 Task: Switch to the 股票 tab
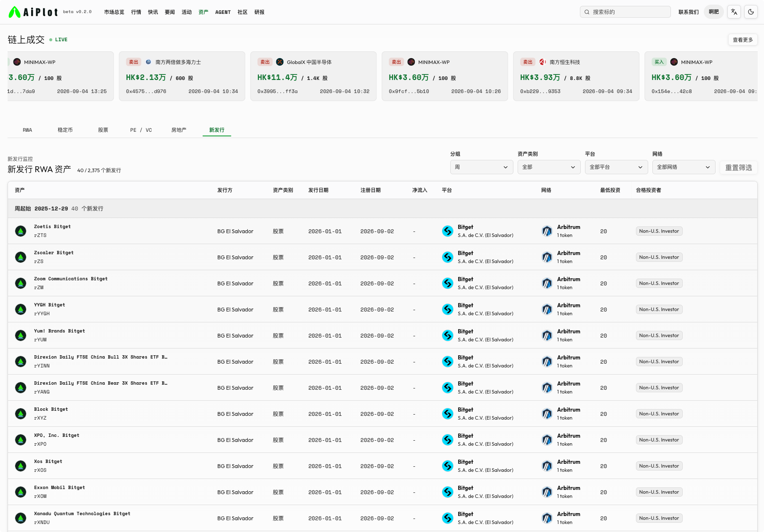click(103, 130)
